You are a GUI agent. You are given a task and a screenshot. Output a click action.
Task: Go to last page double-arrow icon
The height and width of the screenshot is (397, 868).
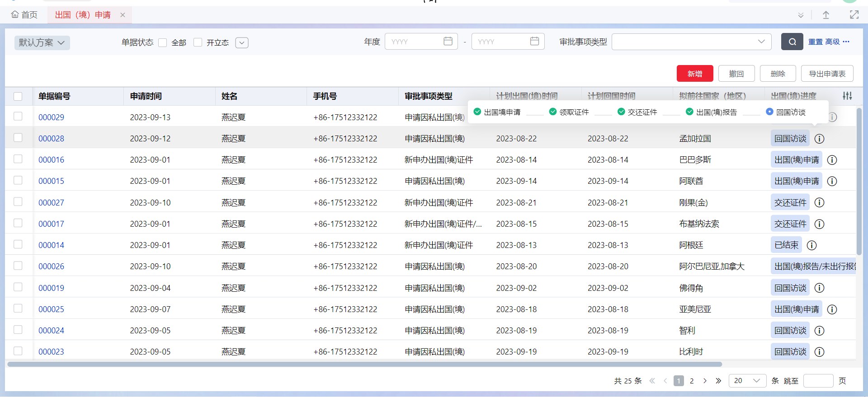718,381
